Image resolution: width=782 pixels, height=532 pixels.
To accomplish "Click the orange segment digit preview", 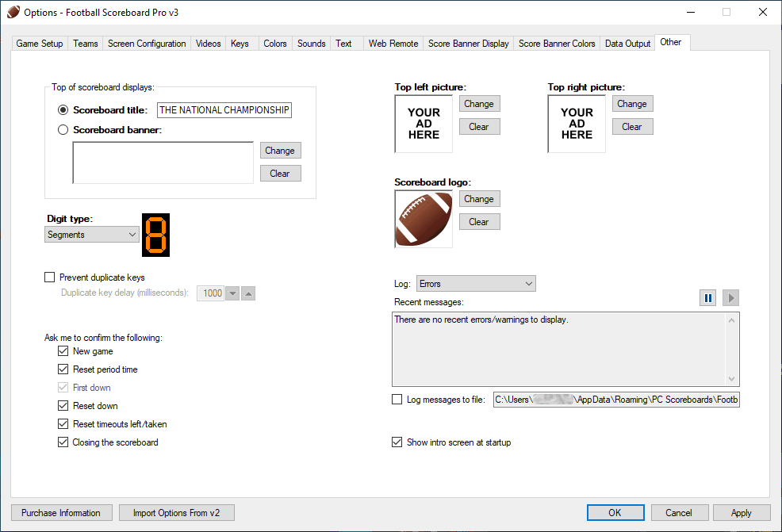I will click(155, 235).
